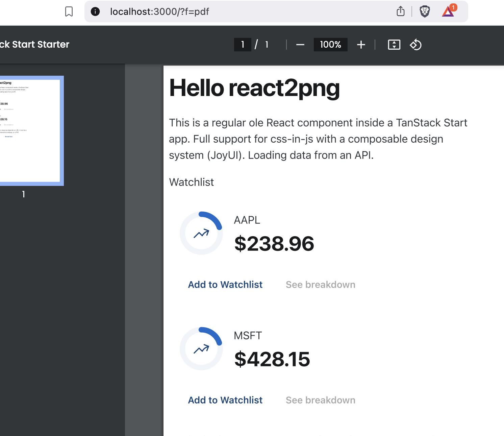Click the 100% zoom level field
This screenshot has width=504, height=436.
click(x=331, y=45)
